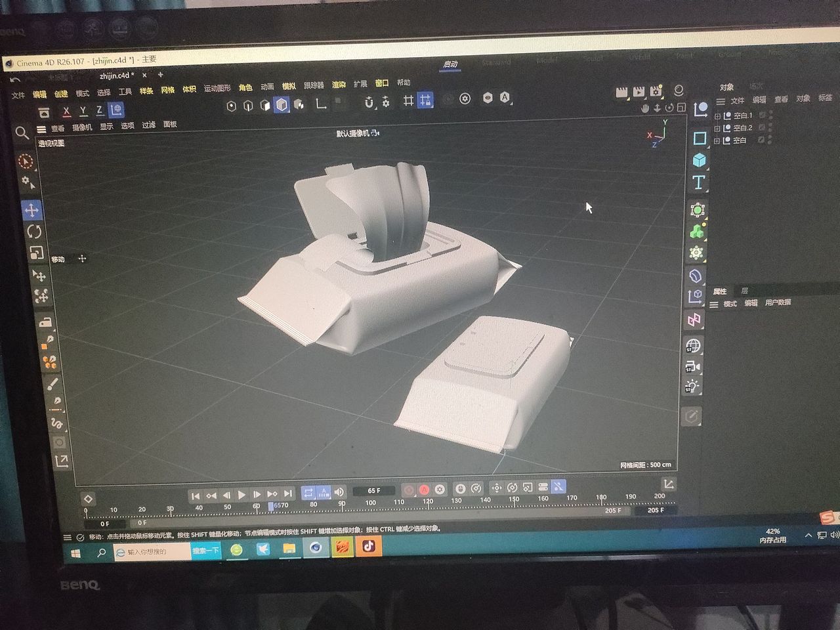Toggle timeline sound speaker button

339,492
